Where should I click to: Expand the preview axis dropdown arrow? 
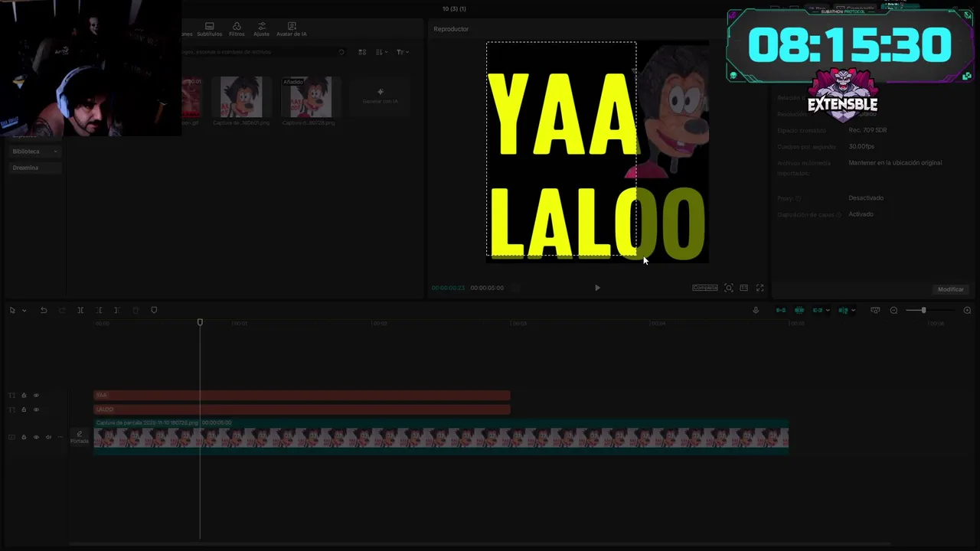point(853,310)
